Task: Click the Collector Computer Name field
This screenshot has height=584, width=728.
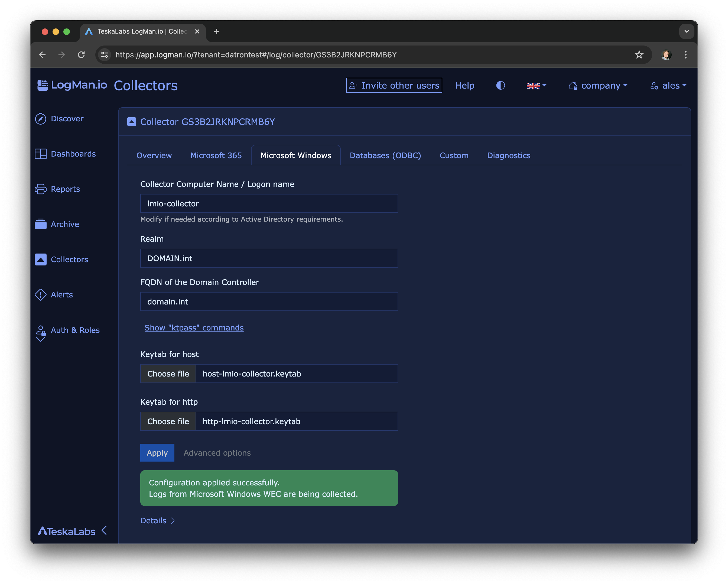Action: click(x=269, y=203)
